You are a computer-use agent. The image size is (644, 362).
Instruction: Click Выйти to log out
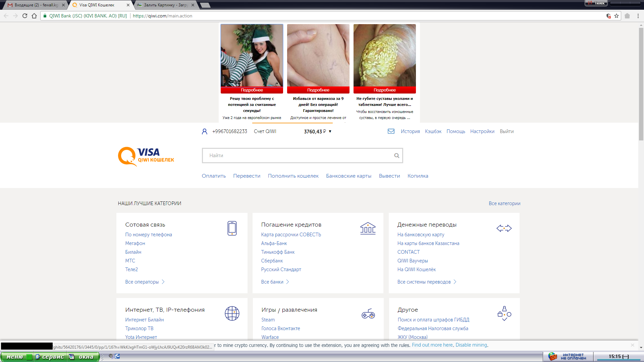click(x=506, y=131)
